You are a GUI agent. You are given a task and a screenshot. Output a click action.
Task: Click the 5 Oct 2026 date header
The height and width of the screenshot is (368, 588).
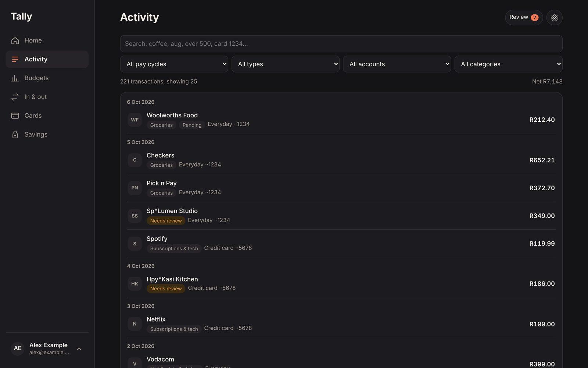tap(140, 142)
